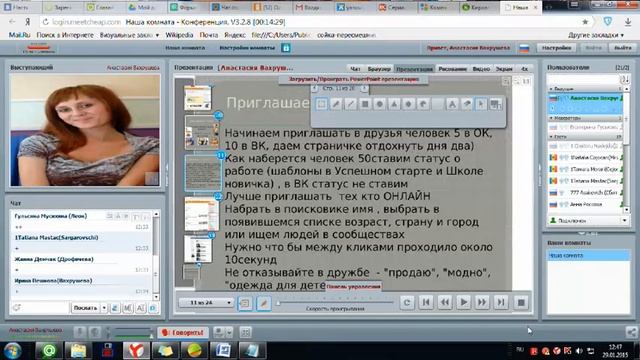640x360 pixels.
Task: Select the pencil drawing tool
Action: (336, 104)
